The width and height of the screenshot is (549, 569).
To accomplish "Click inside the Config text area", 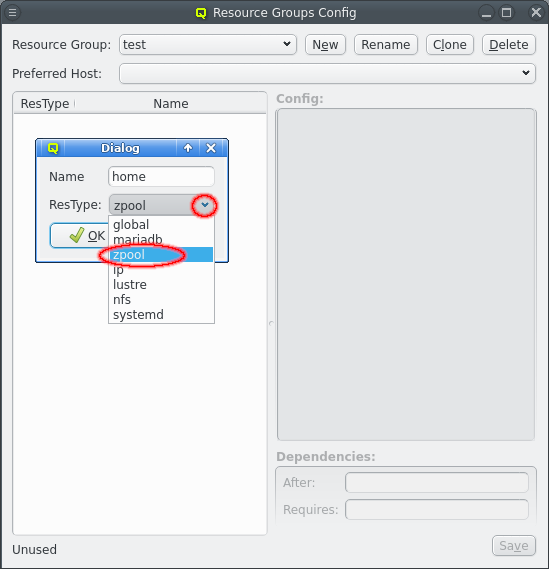I will (x=406, y=274).
